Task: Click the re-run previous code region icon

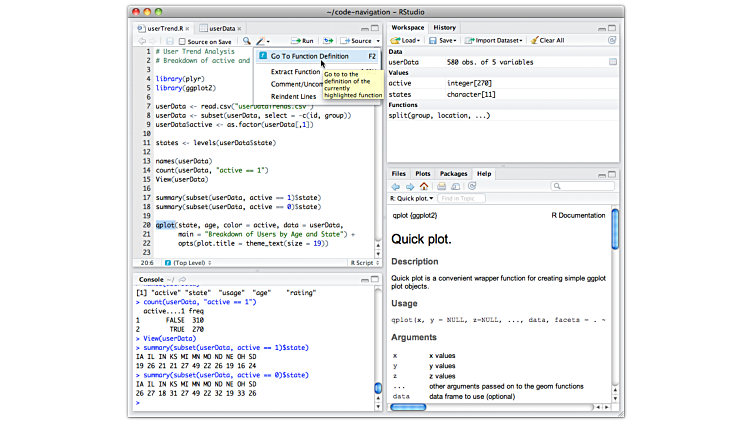Action: (x=327, y=41)
